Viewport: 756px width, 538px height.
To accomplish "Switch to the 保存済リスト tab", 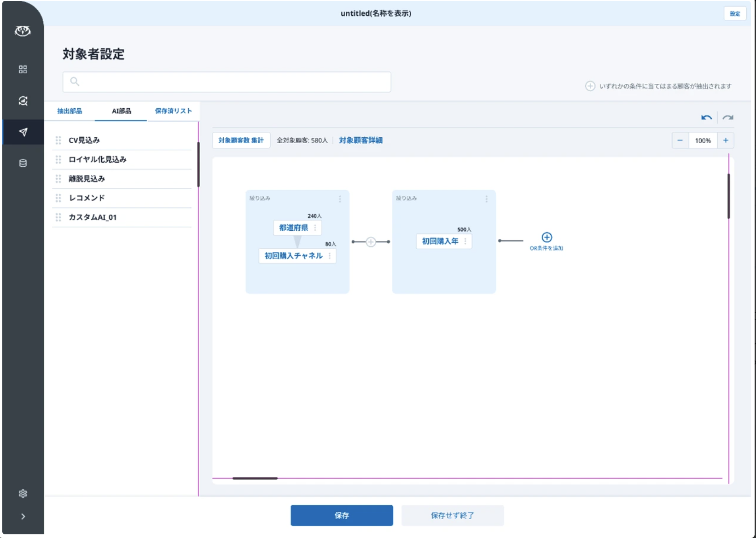I will (173, 111).
